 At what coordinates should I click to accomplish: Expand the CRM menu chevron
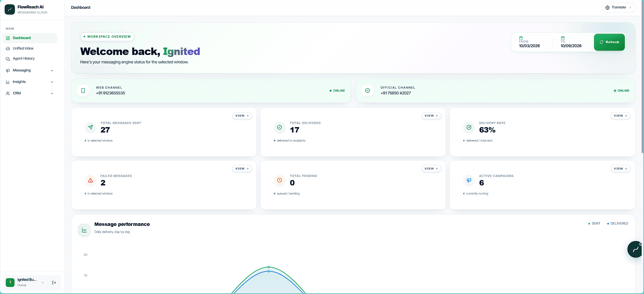pyautogui.click(x=52, y=93)
